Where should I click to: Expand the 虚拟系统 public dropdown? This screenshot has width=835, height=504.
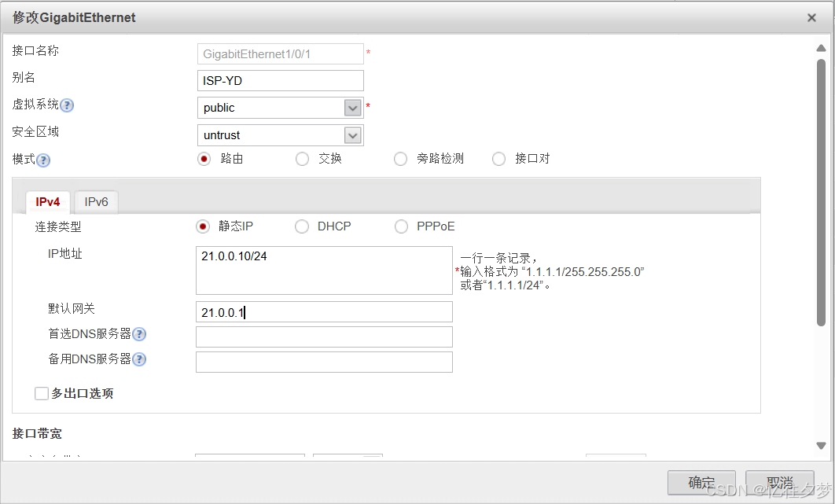[352, 108]
